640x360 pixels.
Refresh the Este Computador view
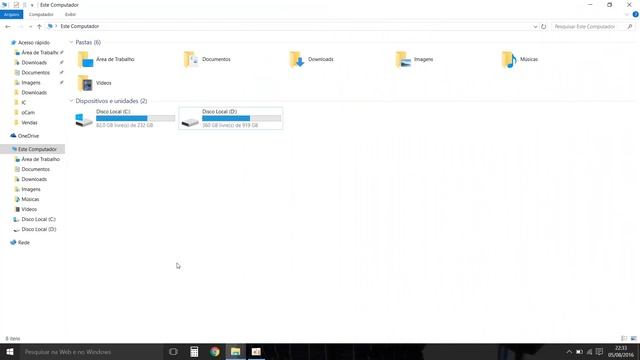point(543,27)
